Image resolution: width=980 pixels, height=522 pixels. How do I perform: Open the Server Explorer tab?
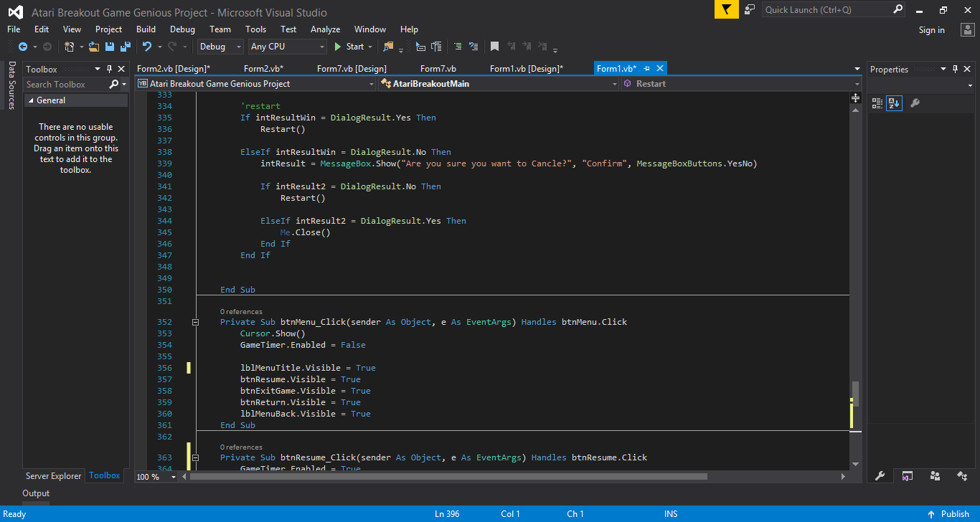click(x=54, y=476)
